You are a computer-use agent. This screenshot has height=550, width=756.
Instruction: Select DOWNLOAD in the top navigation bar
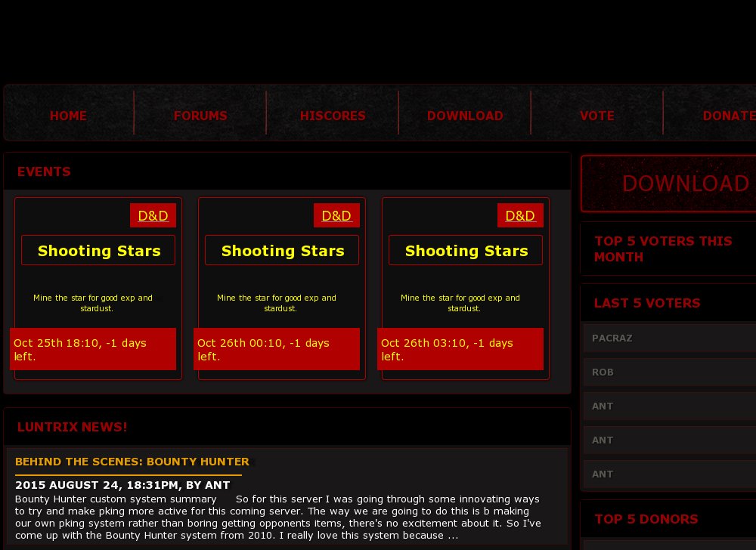(x=465, y=116)
